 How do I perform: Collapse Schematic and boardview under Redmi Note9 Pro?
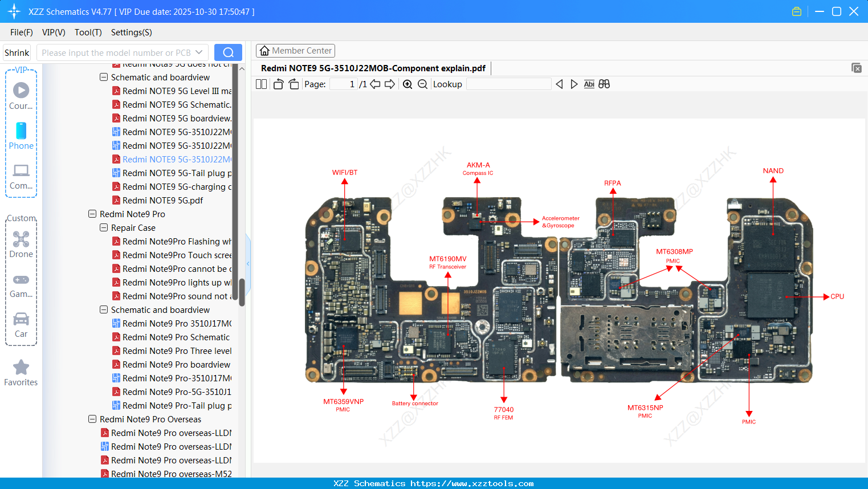(x=104, y=310)
